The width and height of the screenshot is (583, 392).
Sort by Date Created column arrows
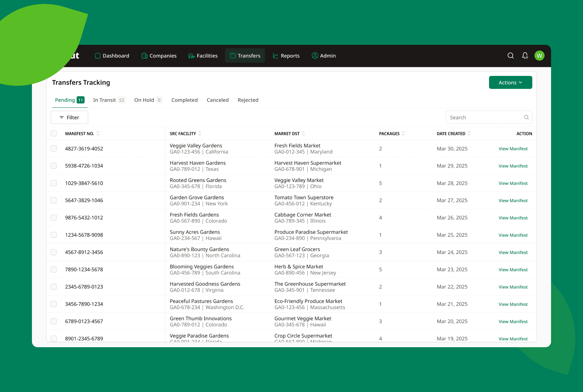click(469, 134)
